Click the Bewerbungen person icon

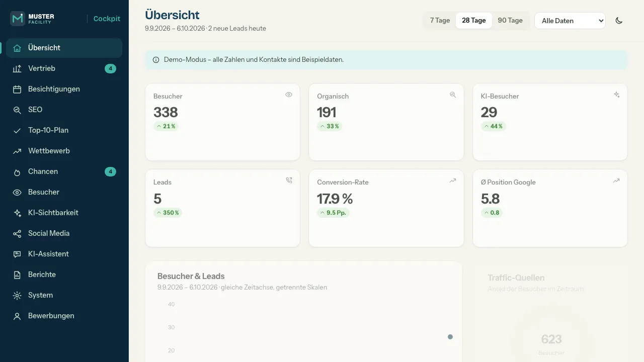17,316
